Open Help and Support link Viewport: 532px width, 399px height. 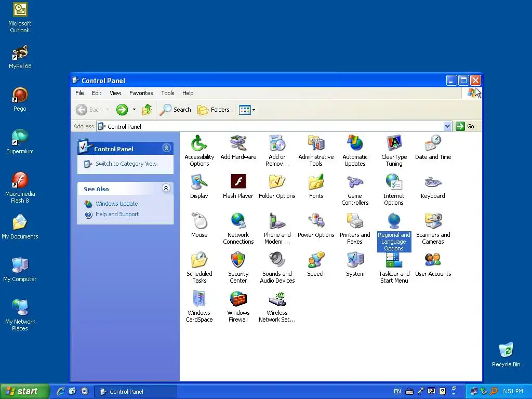pos(117,214)
